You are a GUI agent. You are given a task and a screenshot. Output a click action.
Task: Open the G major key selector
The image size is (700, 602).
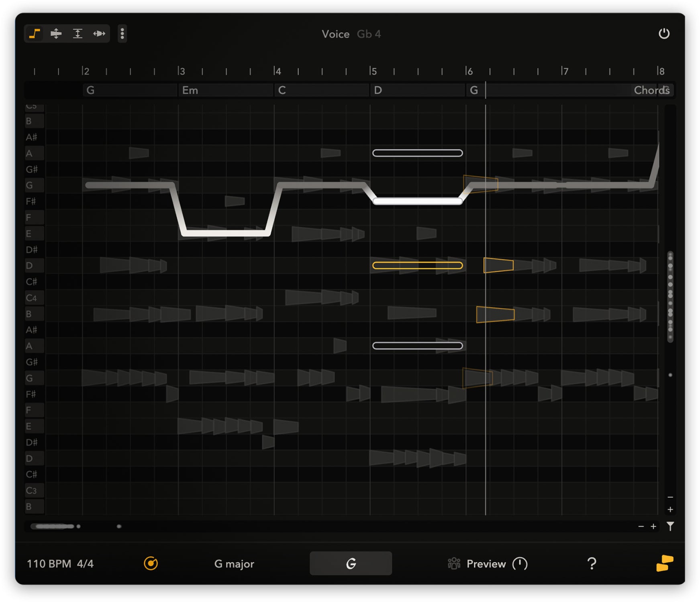click(x=234, y=563)
